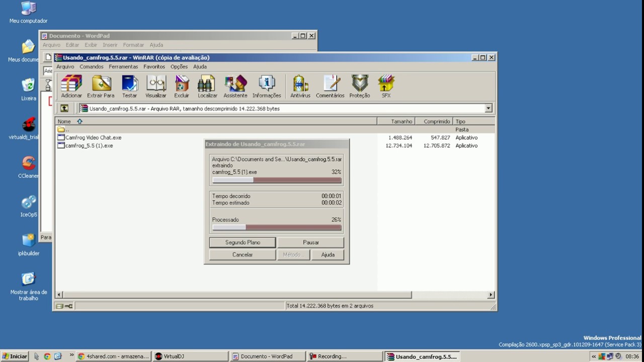
Task: Open the IceOp5 desktop icon
Action: (28, 206)
